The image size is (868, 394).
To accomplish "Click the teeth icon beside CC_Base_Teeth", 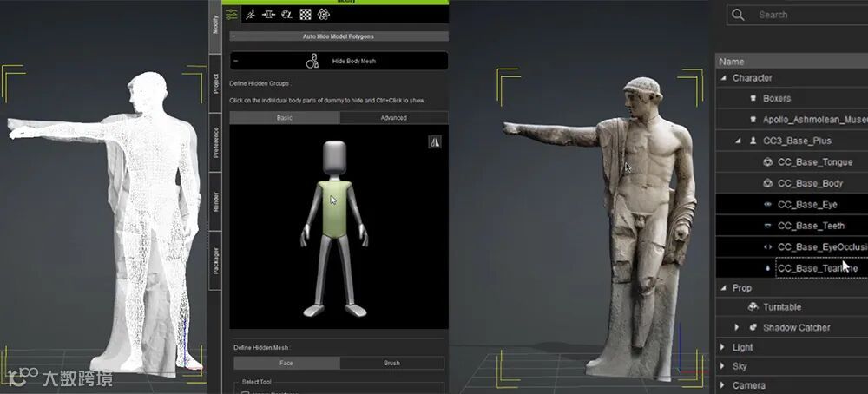I will tap(767, 226).
